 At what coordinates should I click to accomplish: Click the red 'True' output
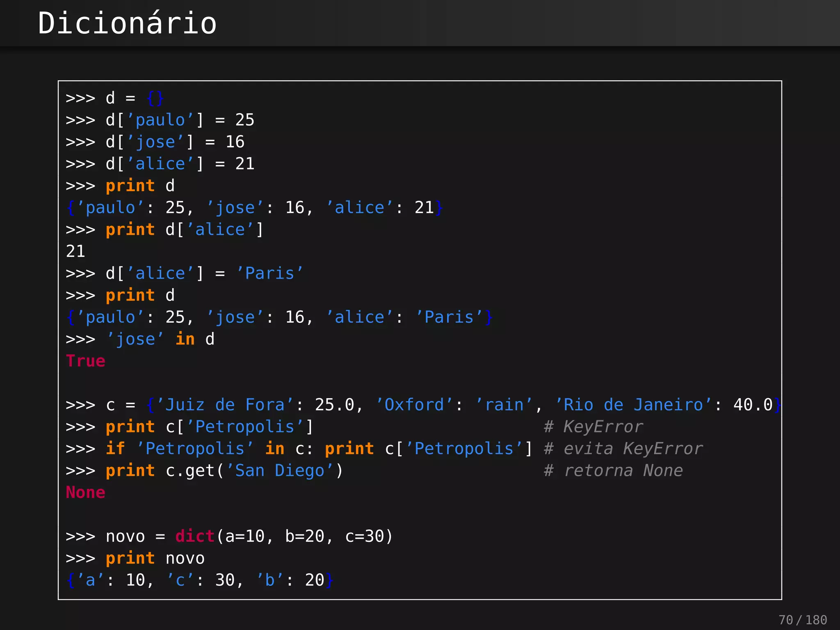pyautogui.click(x=86, y=361)
